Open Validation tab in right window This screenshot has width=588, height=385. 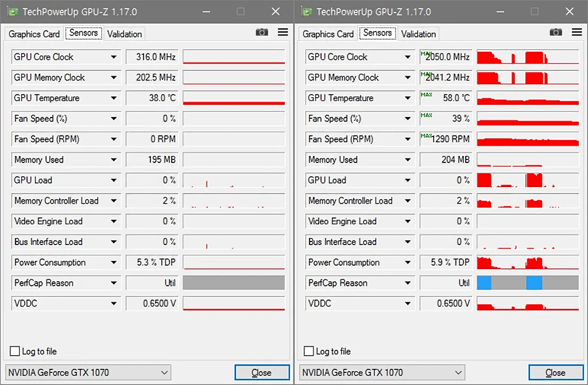click(419, 34)
